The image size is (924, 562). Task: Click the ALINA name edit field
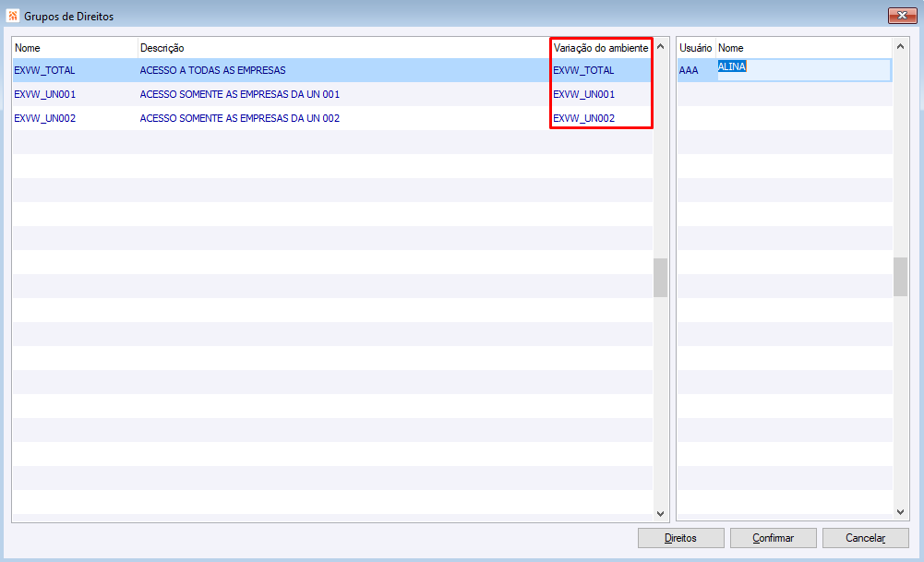[x=804, y=69]
